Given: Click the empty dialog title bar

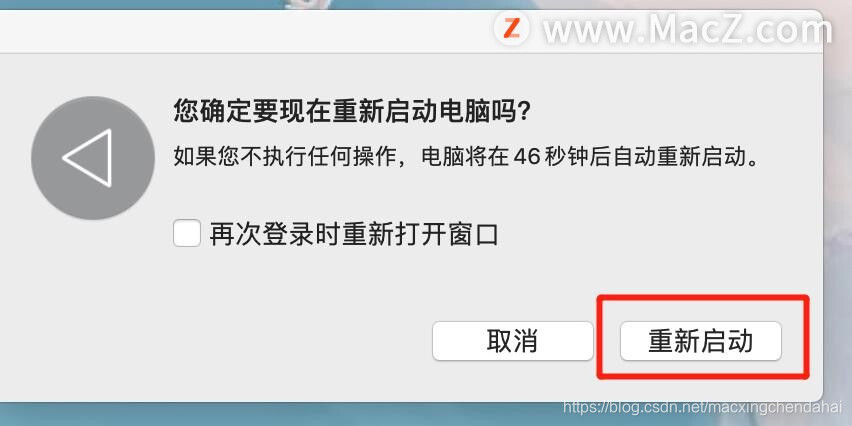Looking at the screenshot, I should [x=245, y=32].
